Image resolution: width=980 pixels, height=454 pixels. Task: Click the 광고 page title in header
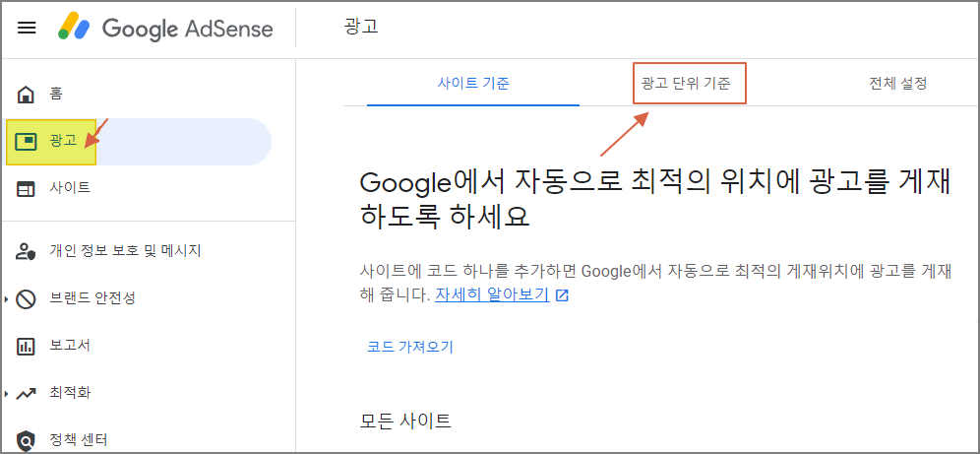(x=361, y=28)
